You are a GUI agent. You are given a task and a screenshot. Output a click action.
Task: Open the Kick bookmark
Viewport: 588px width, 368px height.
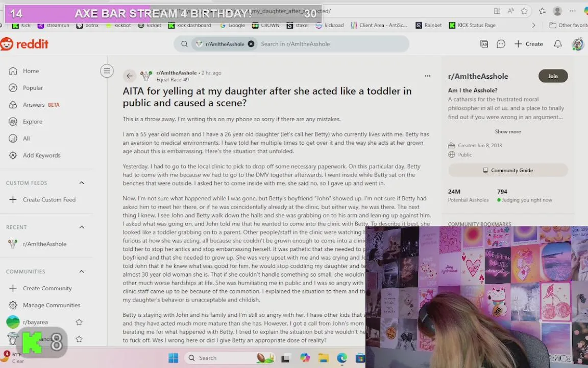click(21, 25)
